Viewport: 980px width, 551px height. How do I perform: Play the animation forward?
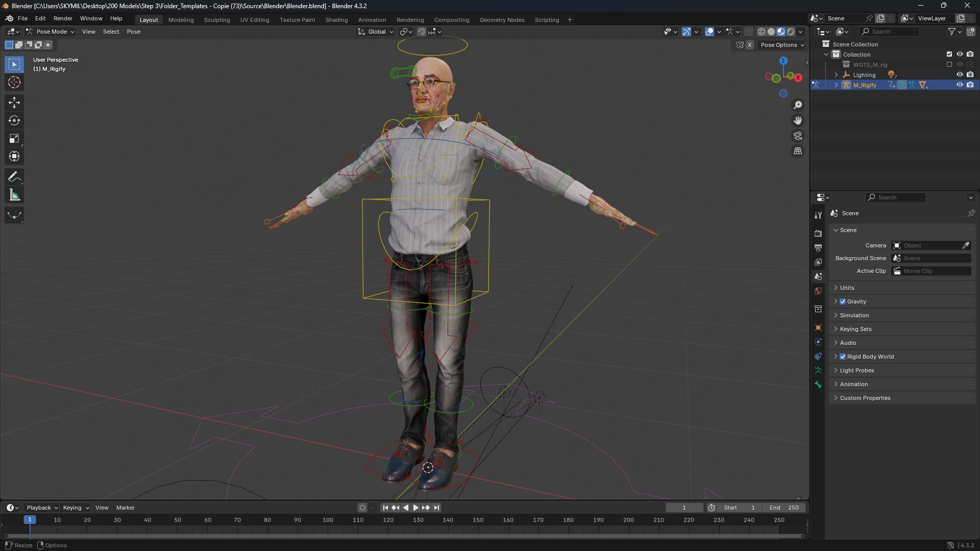(x=415, y=508)
